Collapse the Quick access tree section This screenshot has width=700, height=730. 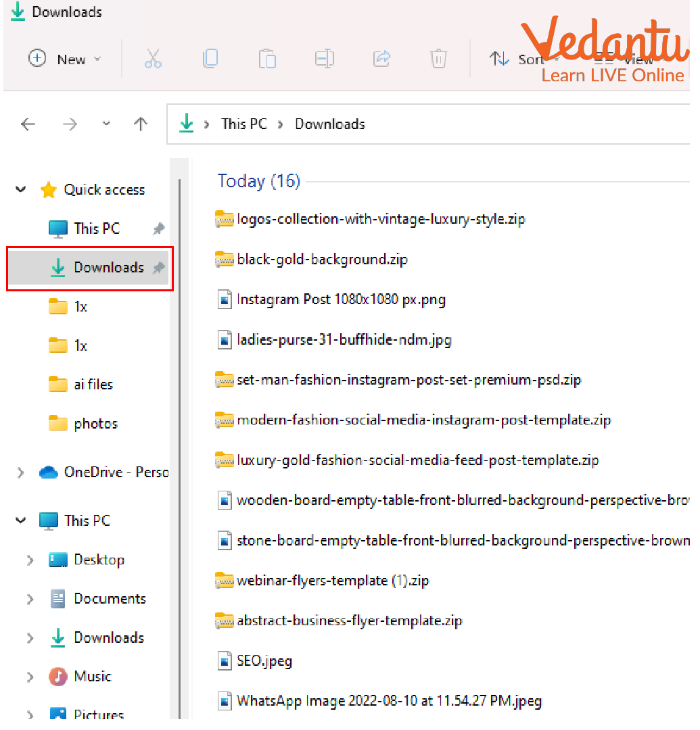pyautogui.click(x=21, y=190)
